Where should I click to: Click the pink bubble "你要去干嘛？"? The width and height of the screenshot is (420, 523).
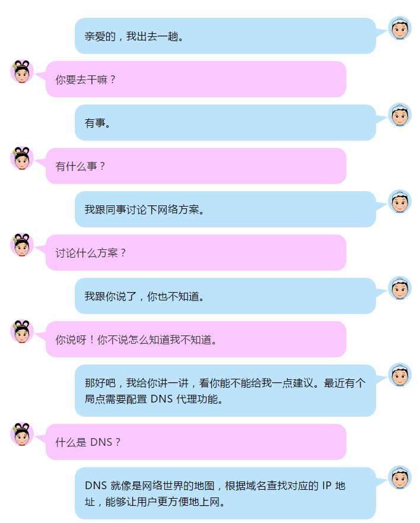pos(196,80)
